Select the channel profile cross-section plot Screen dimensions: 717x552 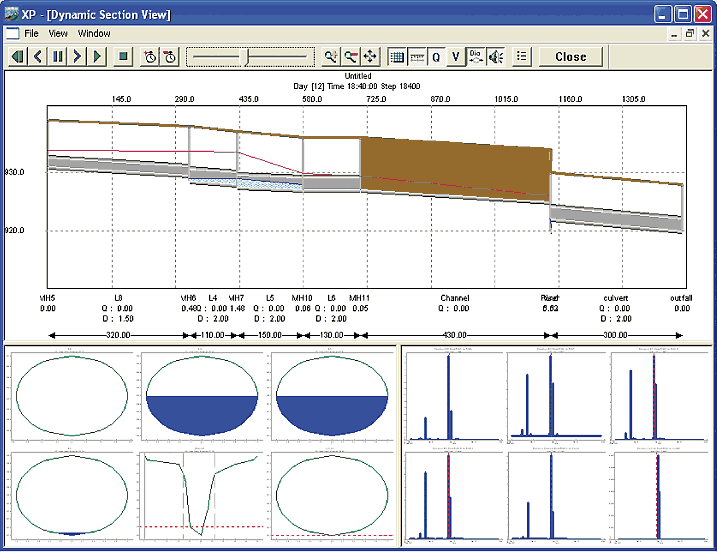tap(202, 496)
